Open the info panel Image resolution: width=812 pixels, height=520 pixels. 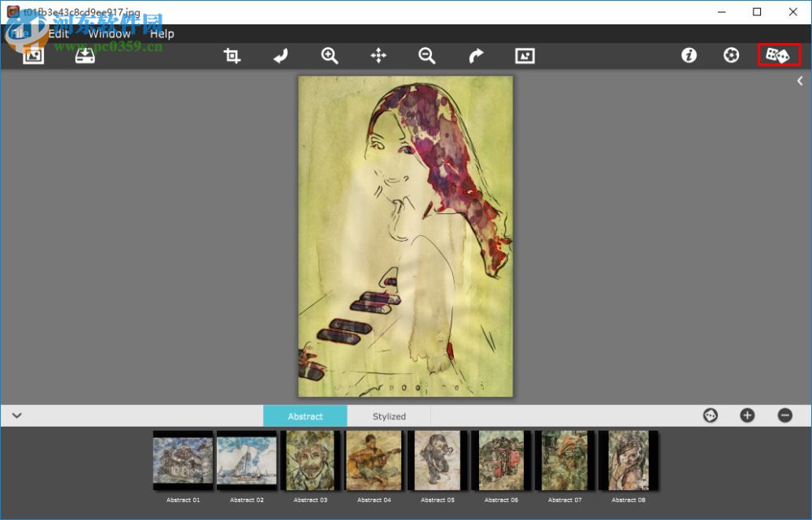point(689,55)
